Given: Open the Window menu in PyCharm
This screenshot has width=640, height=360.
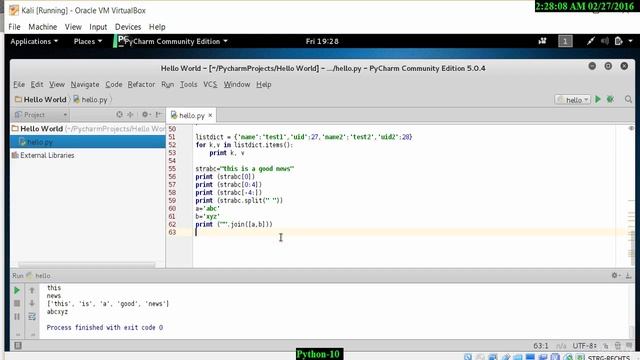Looking at the screenshot, I should pos(237,84).
